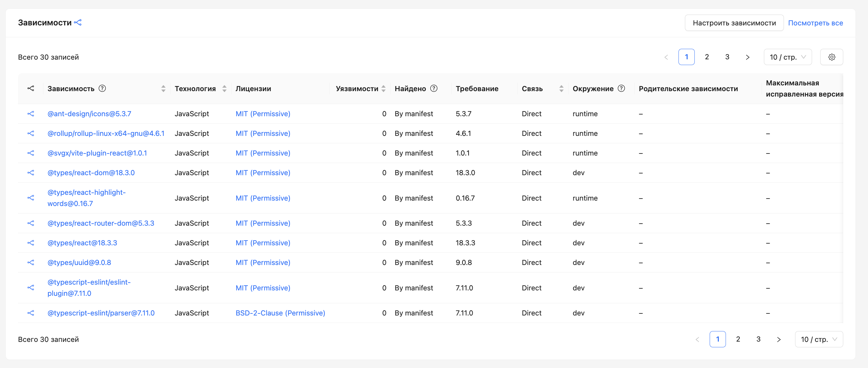This screenshot has width=868, height=368.
Task: Open bottom page size dropdown 10 / стр.
Action: (x=819, y=339)
